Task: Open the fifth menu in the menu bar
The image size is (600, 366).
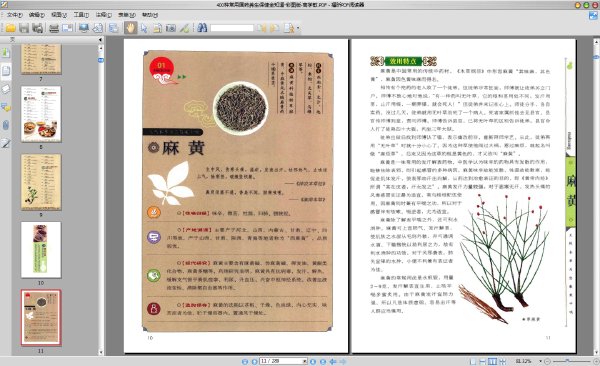Action: coord(104,15)
